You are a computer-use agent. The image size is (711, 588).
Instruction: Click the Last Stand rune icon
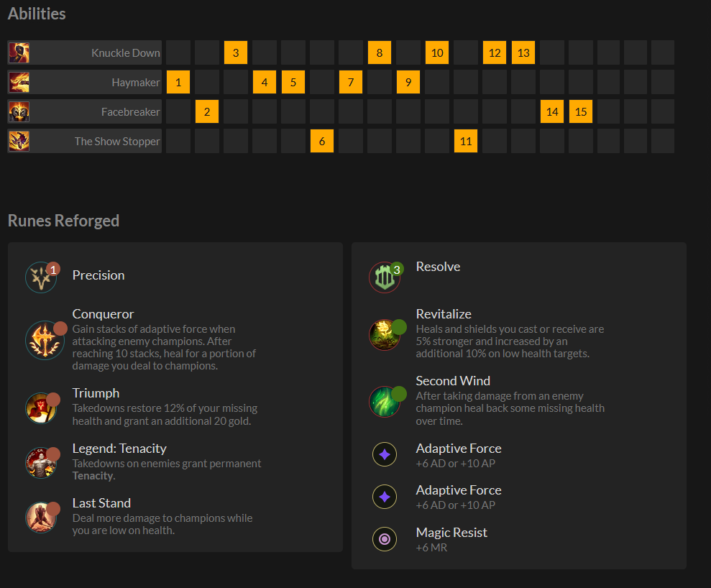pos(41,518)
